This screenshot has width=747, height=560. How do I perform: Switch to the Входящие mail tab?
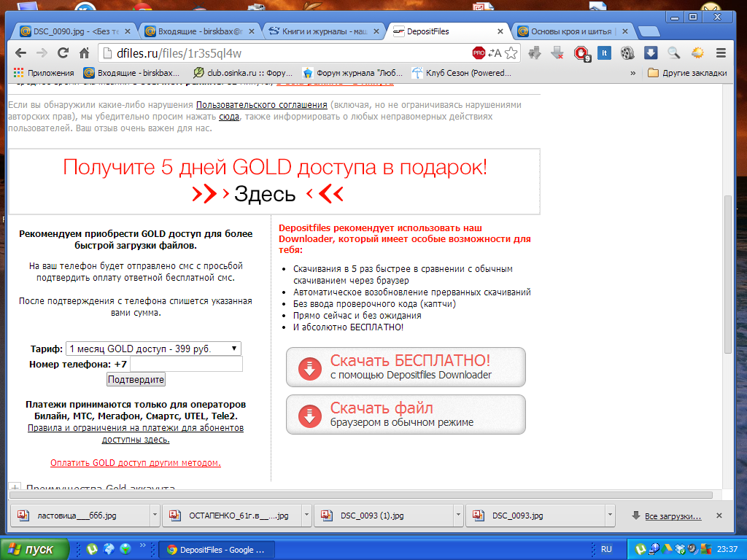click(x=200, y=31)
